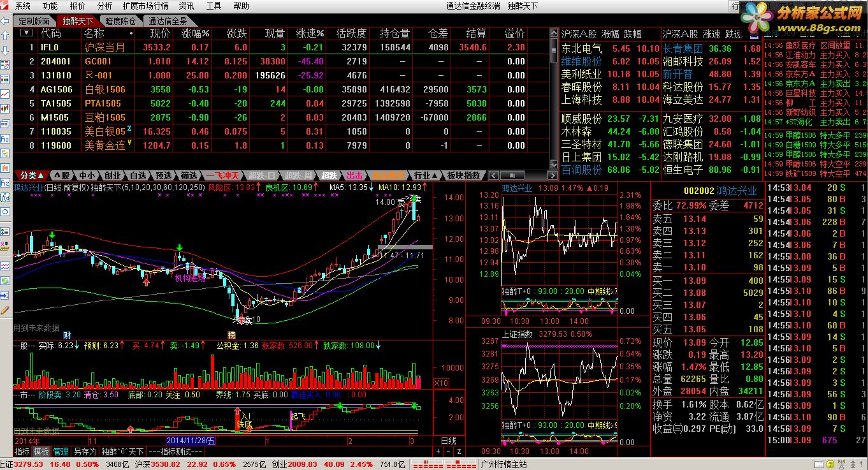This screenshot has width=868, height=470.
Task: Switch to the candlestick chart icon
Action: coord(5,108)
